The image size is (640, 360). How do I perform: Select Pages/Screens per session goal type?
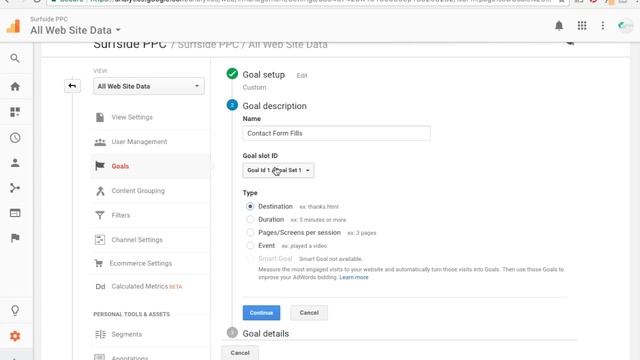tap(250, 233)
